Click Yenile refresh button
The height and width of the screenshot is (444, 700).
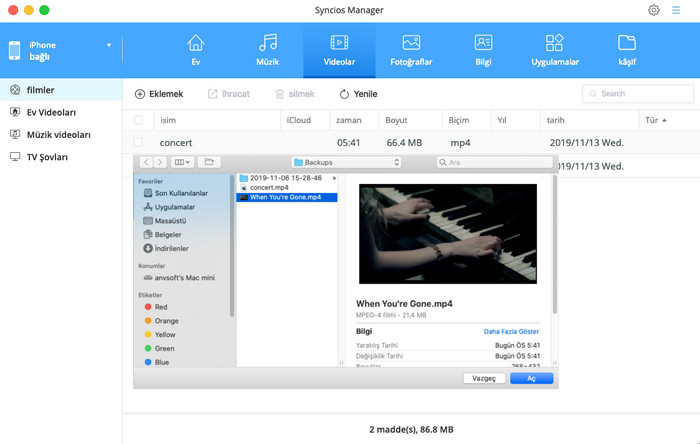click(358, 94)
